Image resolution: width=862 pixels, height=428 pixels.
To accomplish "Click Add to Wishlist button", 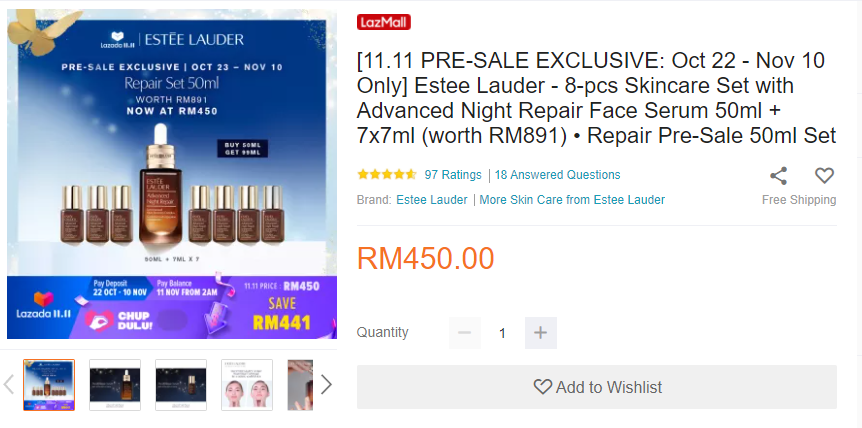I will tap(596, 387).
